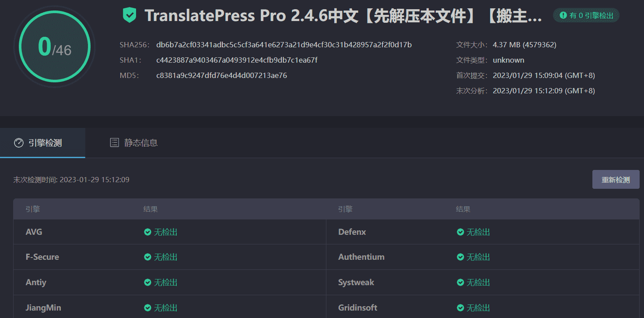
Task: Click the F-Secure engine name
Action: coord(42,257)
